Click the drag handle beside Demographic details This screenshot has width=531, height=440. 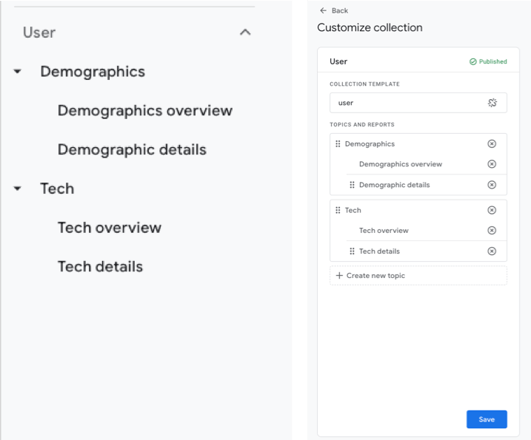tap(352, 185)
